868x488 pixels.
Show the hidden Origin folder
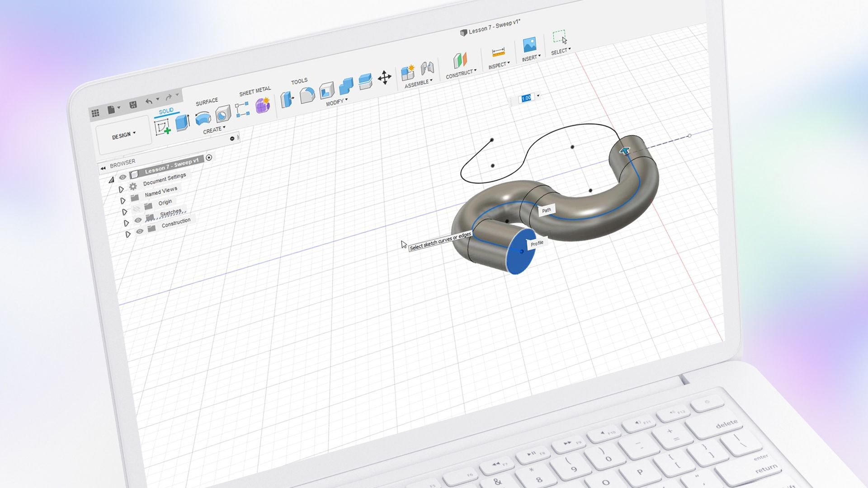[136, 209]
